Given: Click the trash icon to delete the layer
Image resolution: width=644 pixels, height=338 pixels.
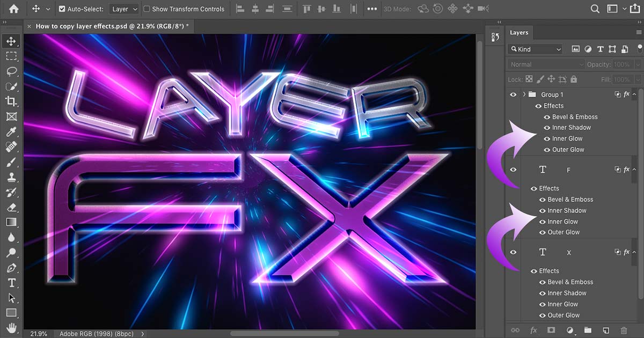Looking at the screenshot, I should (x=623, y=331).
